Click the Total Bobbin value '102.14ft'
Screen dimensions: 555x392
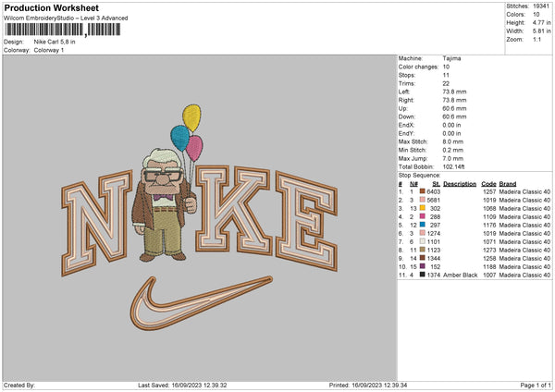[x=453, y=166]
